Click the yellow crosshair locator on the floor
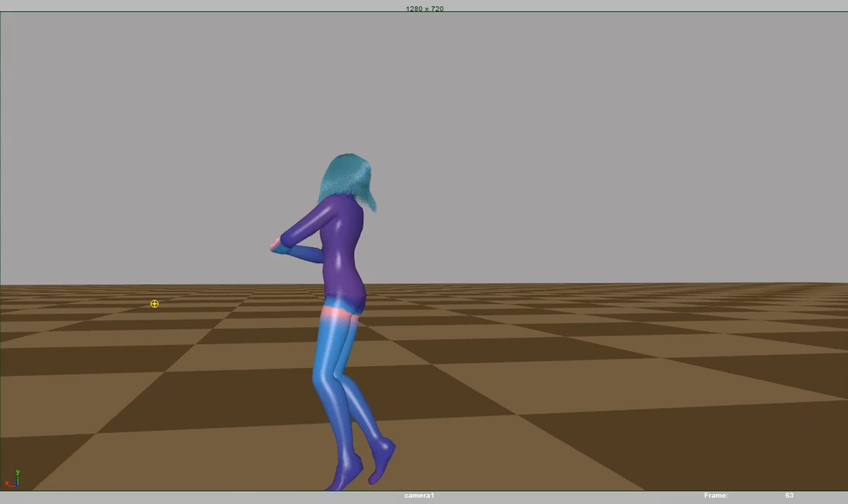The height and width of the screenshot is (504, 848). point(154,304)
